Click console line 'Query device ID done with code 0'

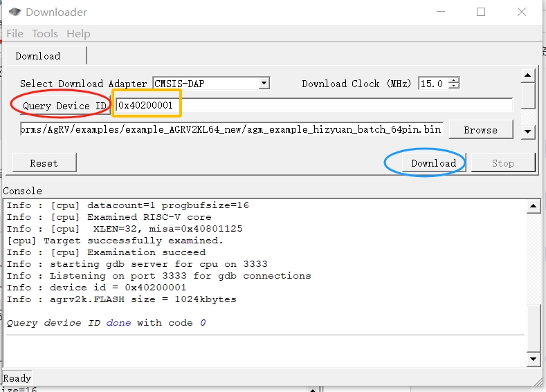(107, 323)
